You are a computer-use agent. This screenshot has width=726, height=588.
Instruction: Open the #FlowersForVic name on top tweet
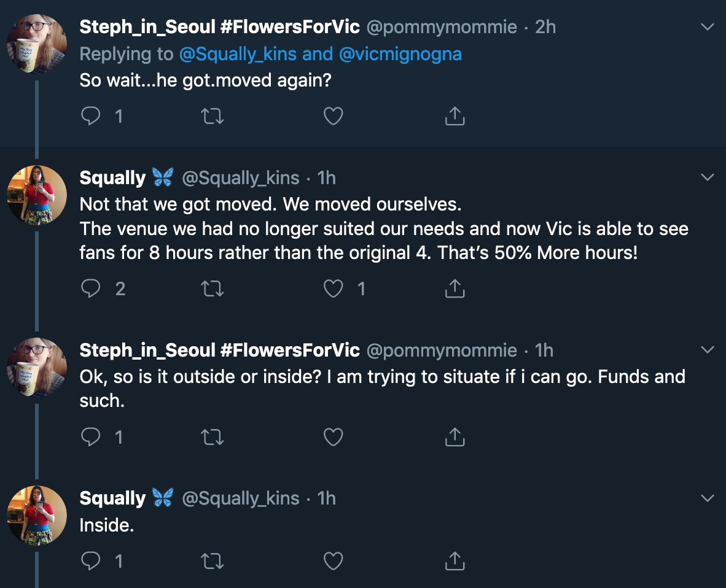point(290,27)
